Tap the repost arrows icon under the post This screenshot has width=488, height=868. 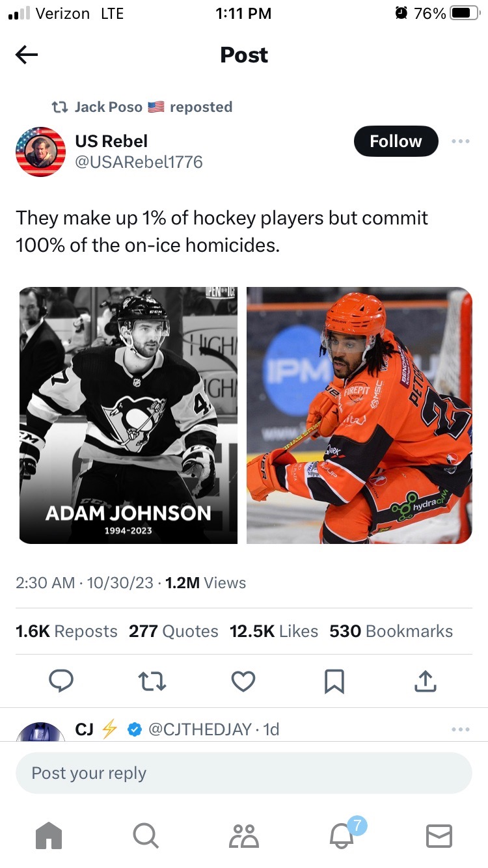click(x=152, y=681)
